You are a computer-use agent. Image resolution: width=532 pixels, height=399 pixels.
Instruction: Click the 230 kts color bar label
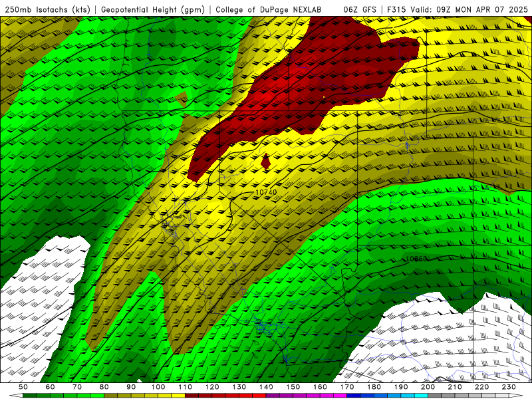(509, 387)
